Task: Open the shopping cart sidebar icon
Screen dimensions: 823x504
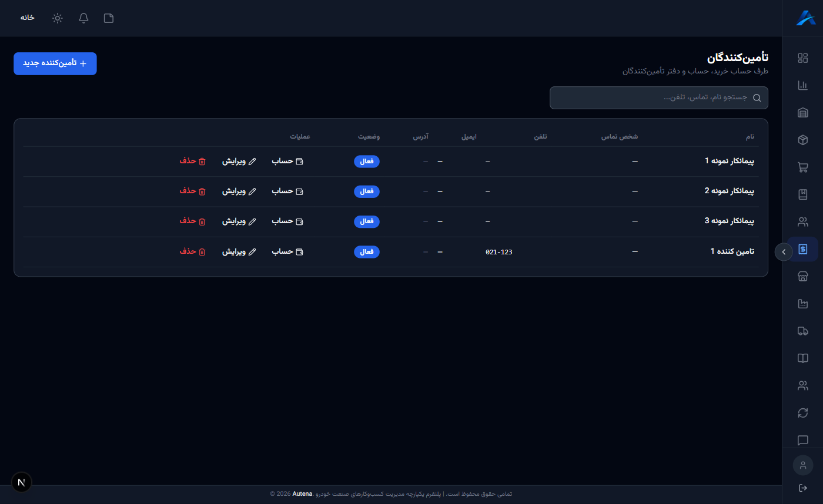Action: coord(802,167)
